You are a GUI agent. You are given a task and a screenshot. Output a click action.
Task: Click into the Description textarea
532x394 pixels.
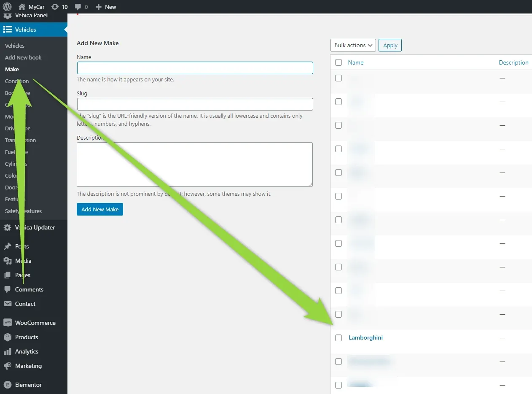195,165
